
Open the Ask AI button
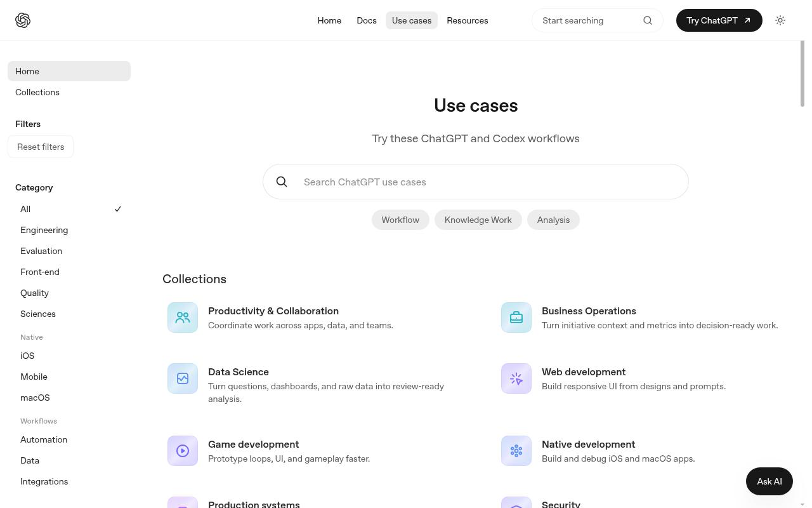[x=769, y=481]
